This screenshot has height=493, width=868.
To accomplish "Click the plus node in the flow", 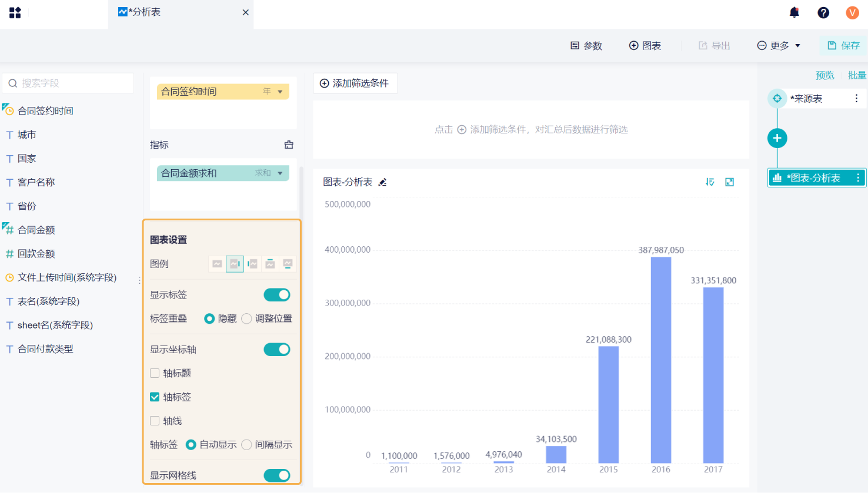I will tap(777, 138).
